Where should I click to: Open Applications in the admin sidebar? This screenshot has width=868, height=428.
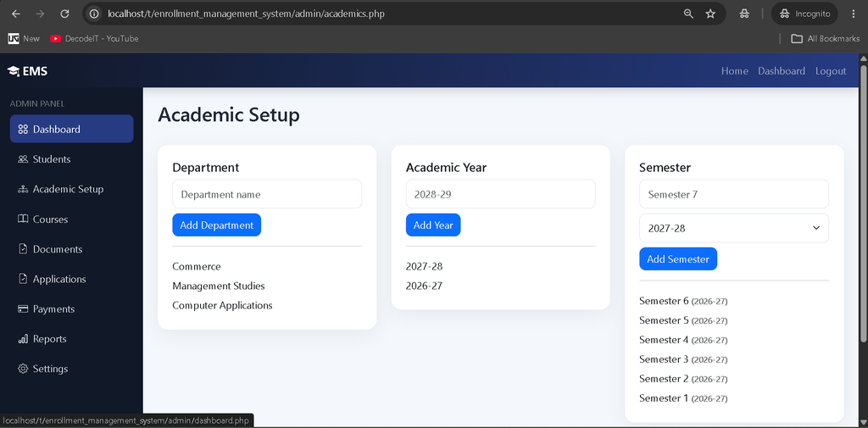click(71, 279)
